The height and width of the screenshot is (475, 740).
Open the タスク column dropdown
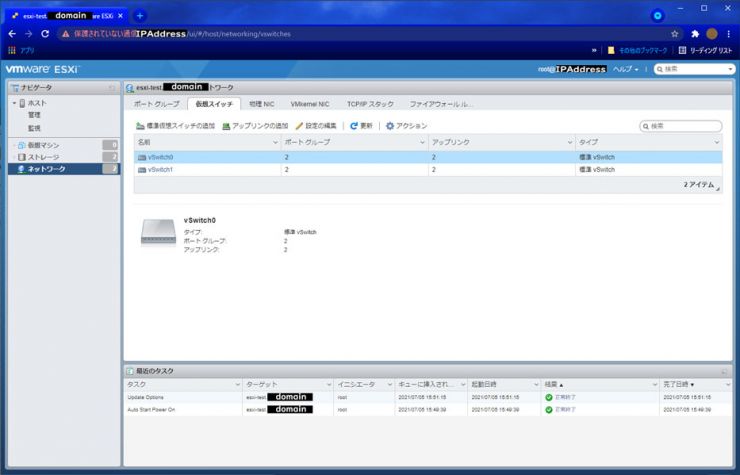click(x=237, y=385)
